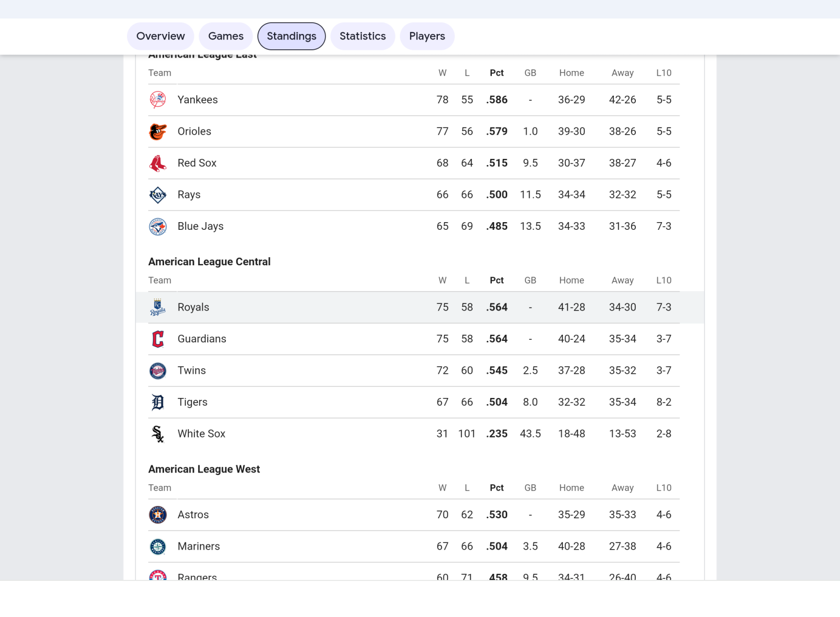840x617 pixels.
Task: Open the Blue Jays team name link
Action: tap(201, 226)
